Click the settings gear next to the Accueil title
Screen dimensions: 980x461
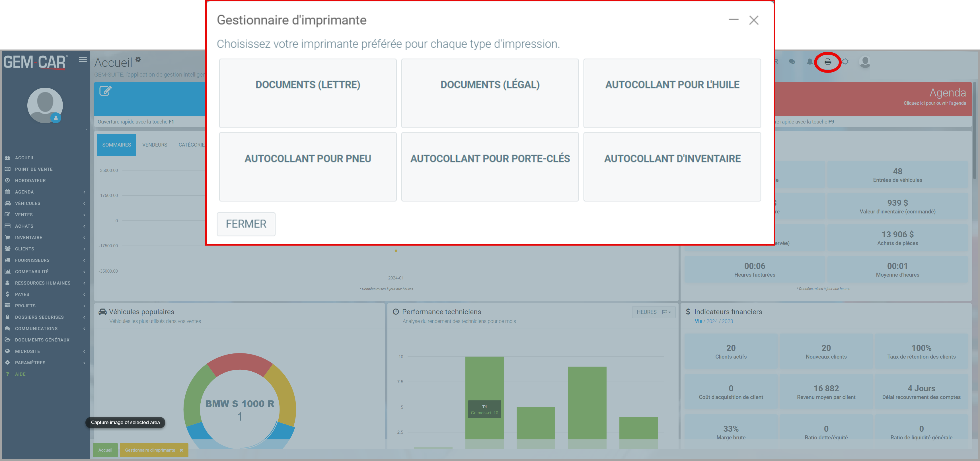click(x=139, y=59)
